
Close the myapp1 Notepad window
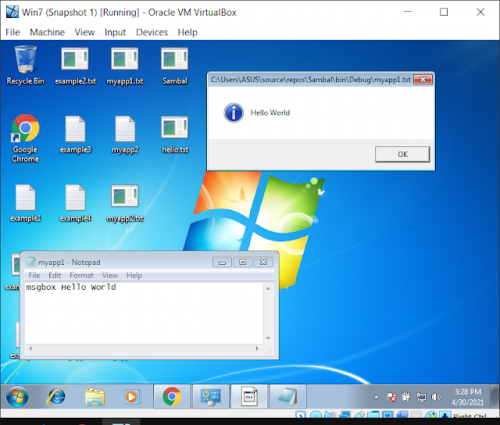click(263, 262)
